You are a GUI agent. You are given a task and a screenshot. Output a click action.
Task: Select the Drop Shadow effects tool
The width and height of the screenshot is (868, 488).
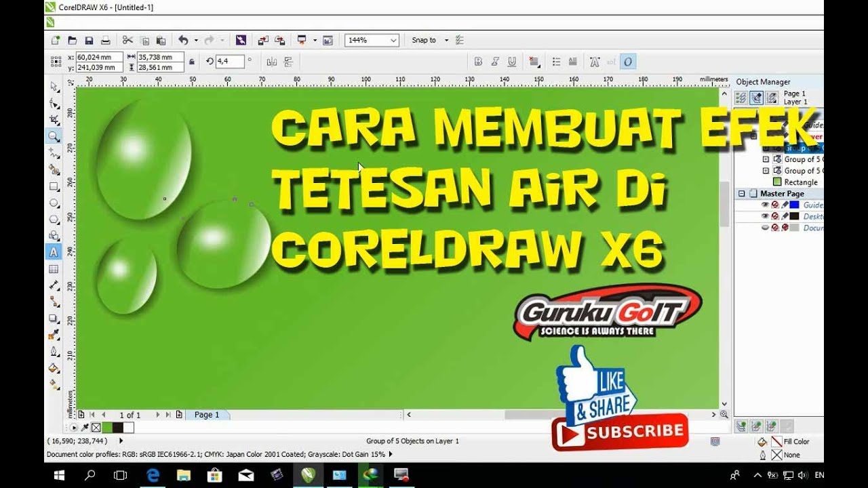click(54, 319)
